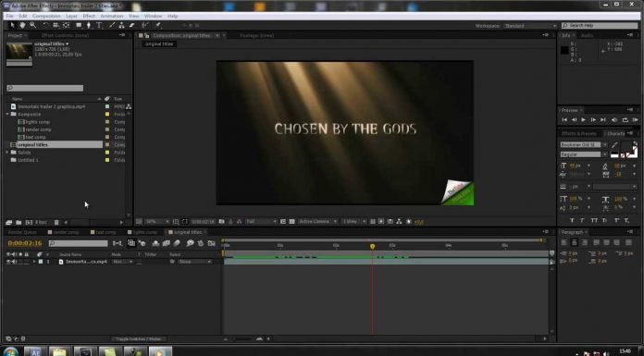Click the Interpret Footage icon in Project panel
The height and width of the screenshot is (356, 644).
(8, 222)
